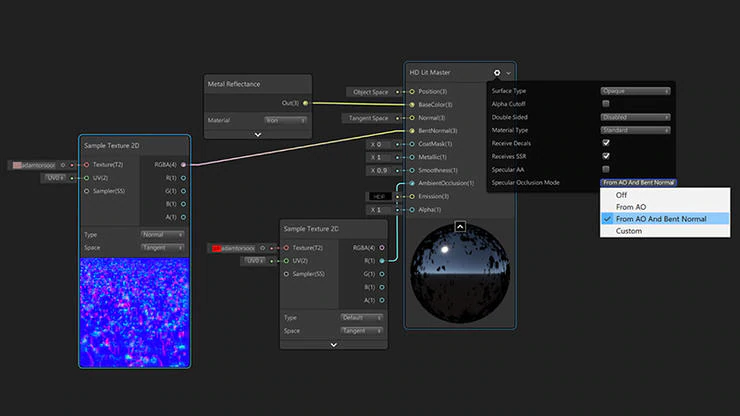The width and height of the screenshot is (740, 416).
Task: Click the CoatMask(1) input port
Action: tap(412, 144)
